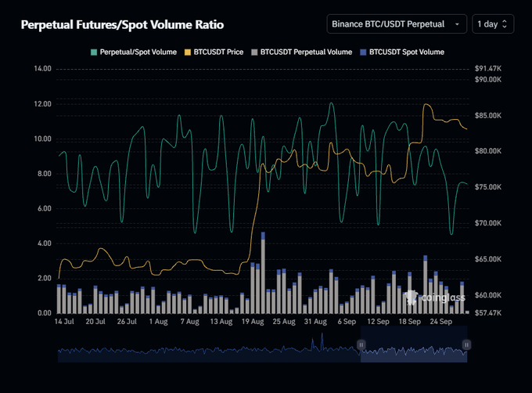Click the yellow BTCUSDT Price legend swatch

tap(188, 52)
